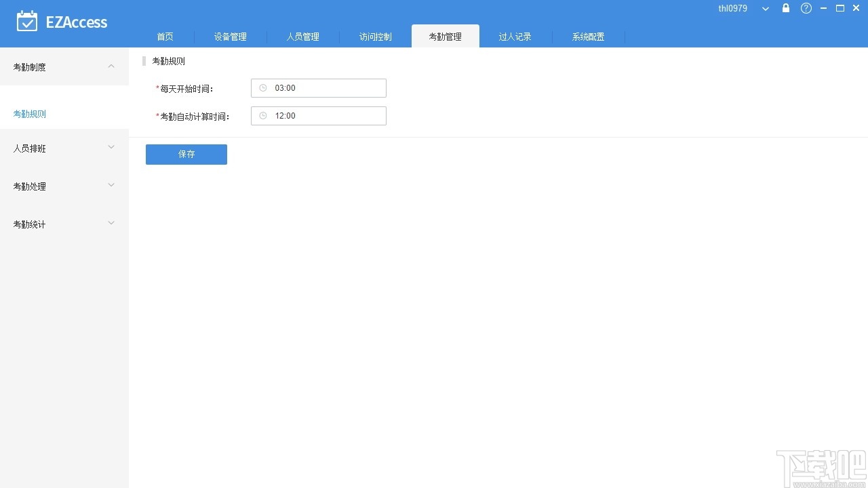
Task: Open help via the question mark icon
Action: pyautogui.click(x=806, y=8)
